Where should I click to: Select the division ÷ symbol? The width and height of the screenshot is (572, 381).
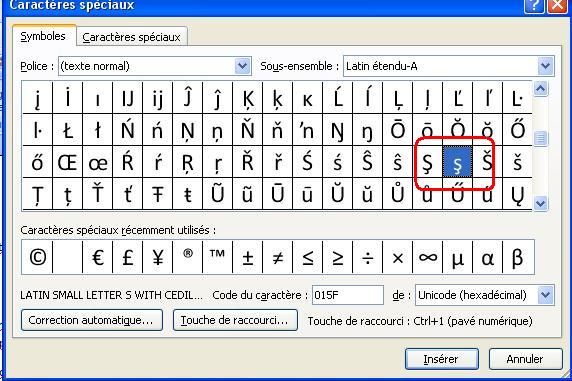tap(367, 258)
